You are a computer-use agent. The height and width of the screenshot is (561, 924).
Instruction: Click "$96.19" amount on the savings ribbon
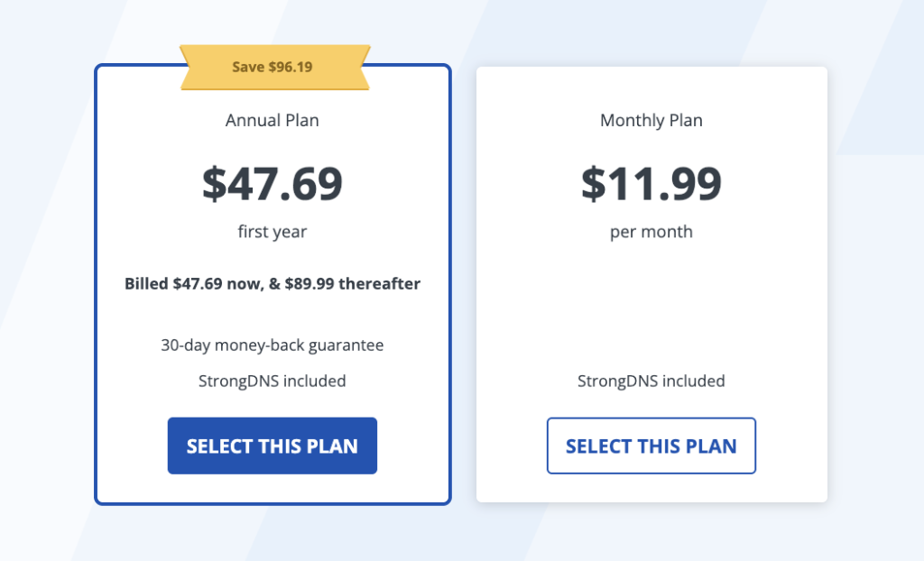click(291, 68)
